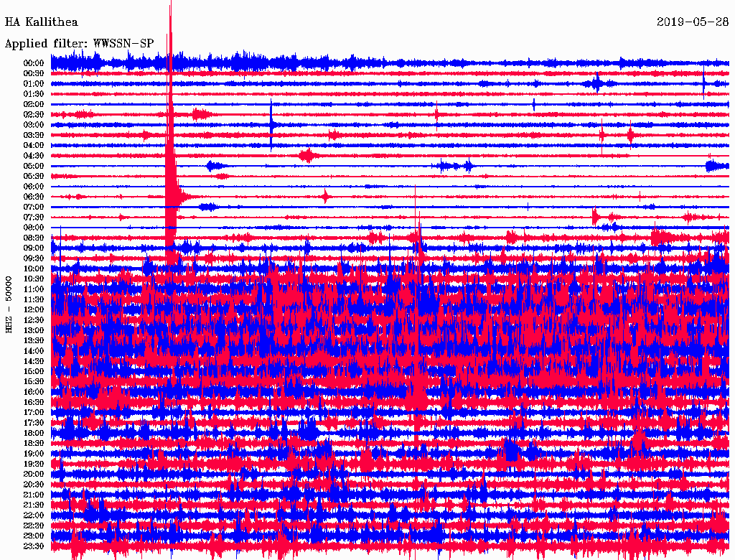This screenshot has width=735, height=560.
Task: Select the 16:00 time label
Action: pos(34,392)
